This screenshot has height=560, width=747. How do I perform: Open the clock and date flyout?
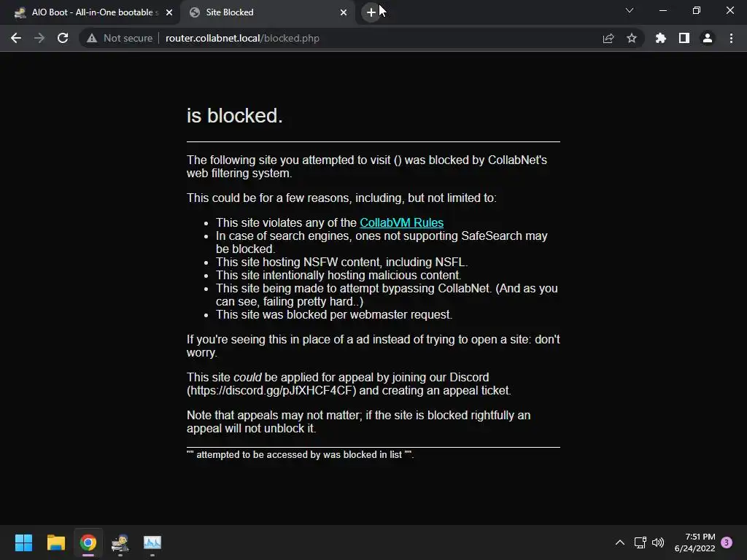[694, 542]
